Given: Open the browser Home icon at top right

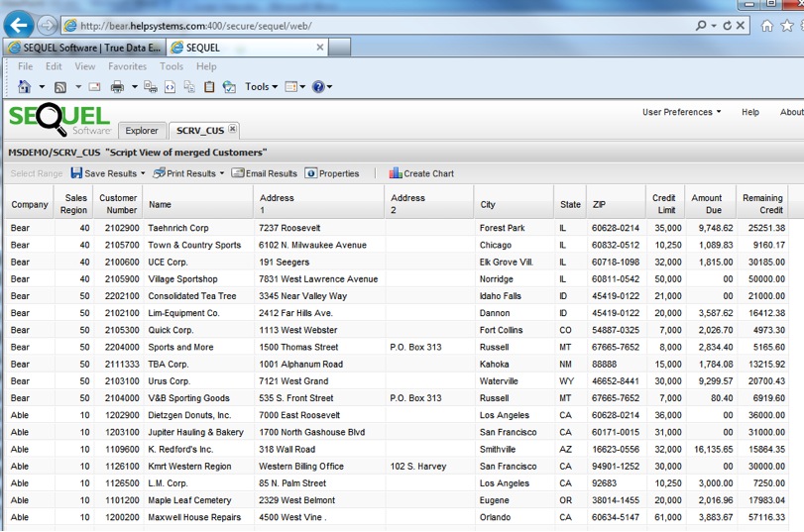Looking at the screenshot, I should [x=767, y=26].
